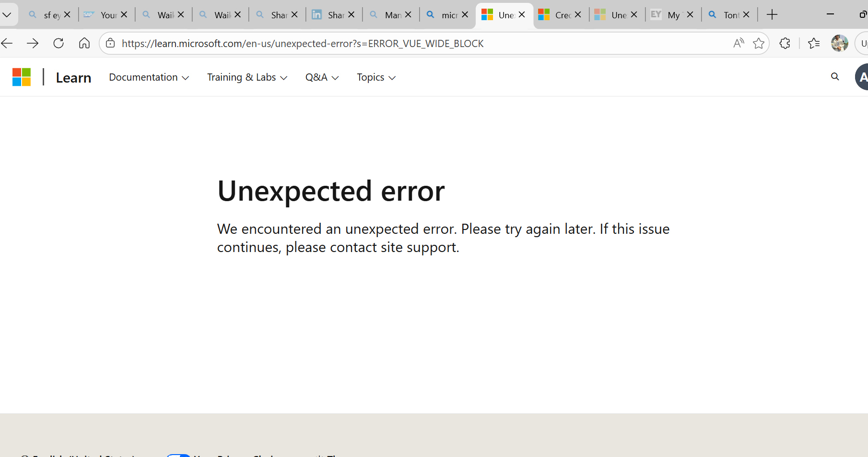The height and width of the screenshot is (457, 868).
Task: Close the 'micr' tab
Action: tap(465, 15)
